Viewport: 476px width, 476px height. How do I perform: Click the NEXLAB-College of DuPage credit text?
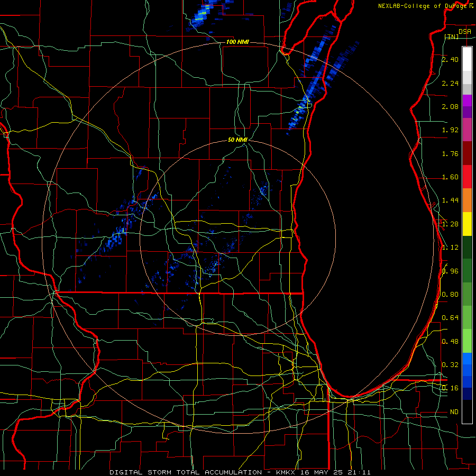(x=423, y=6)
